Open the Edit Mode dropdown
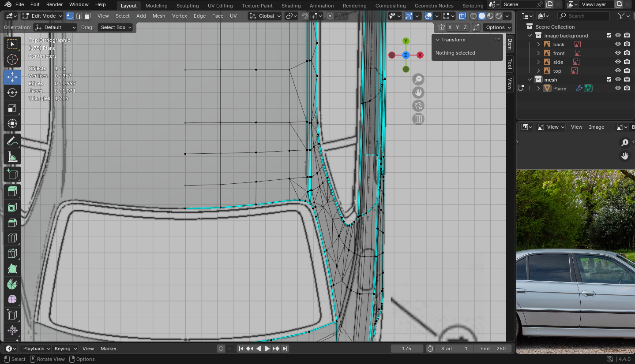The image size is (635, 364). tap(42, 16)
